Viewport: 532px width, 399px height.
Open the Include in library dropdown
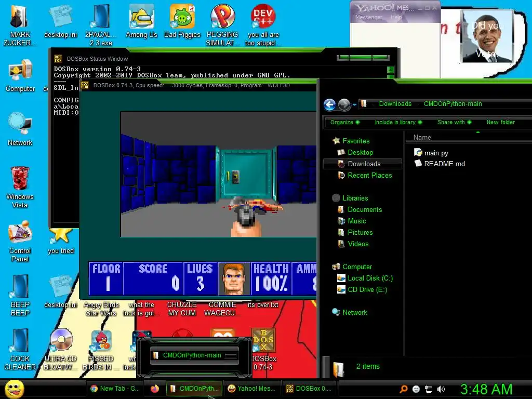[398, 122]
